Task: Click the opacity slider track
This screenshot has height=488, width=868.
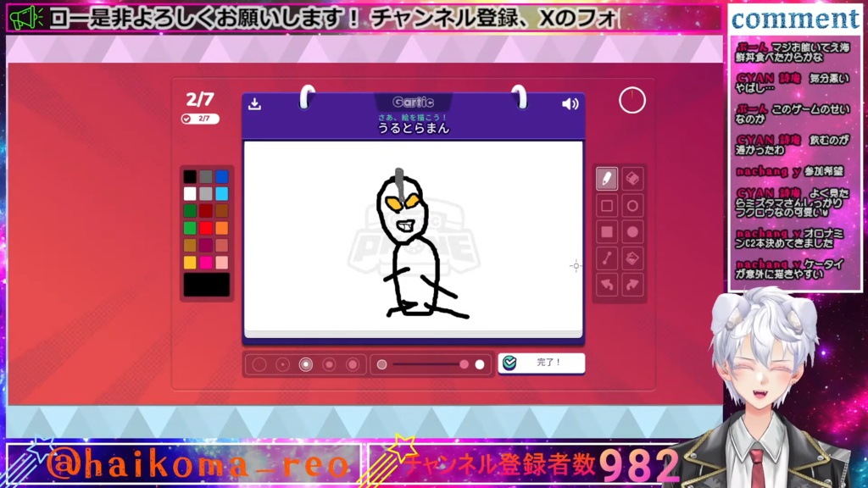Action: coord(426,364)
